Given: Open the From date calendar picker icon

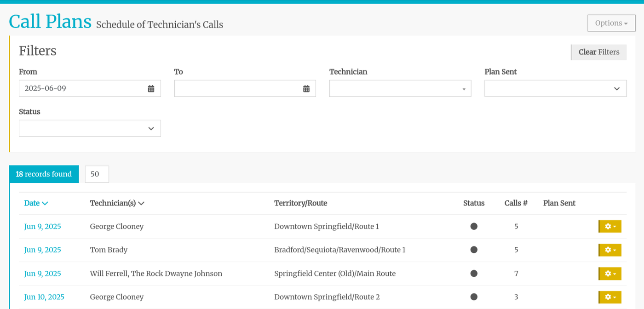Looking at the screenshot, I should (151, 88).
